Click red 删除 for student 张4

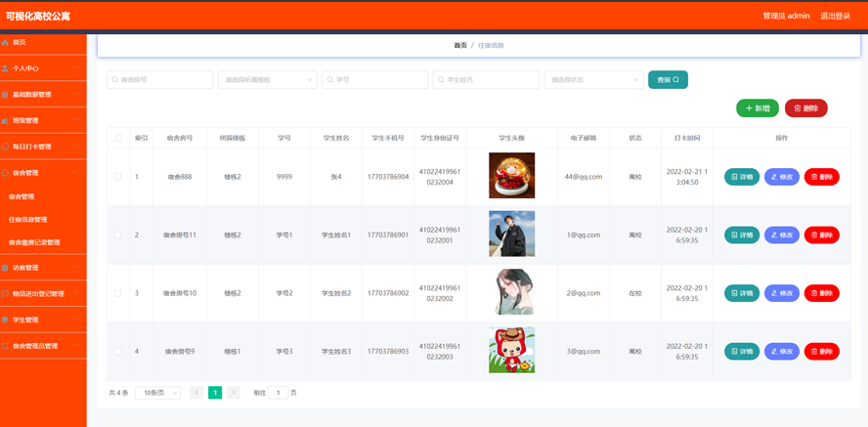click(821, 177)
